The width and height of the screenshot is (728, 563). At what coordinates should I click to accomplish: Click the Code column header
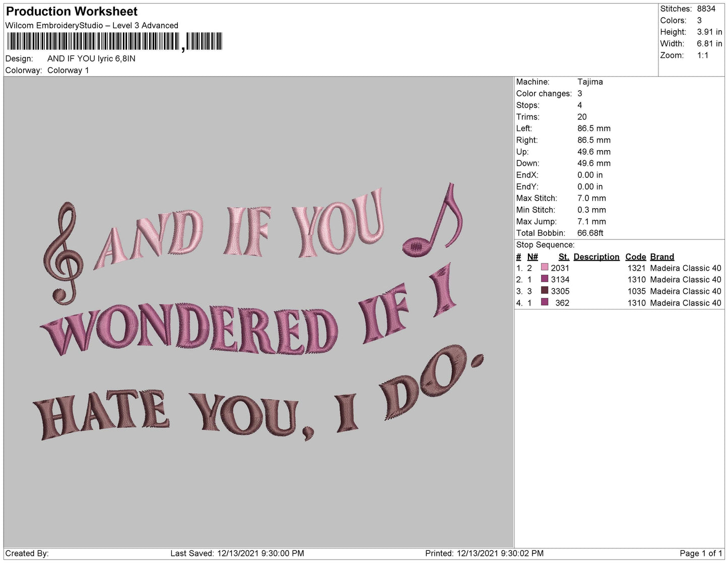(636, 257)
